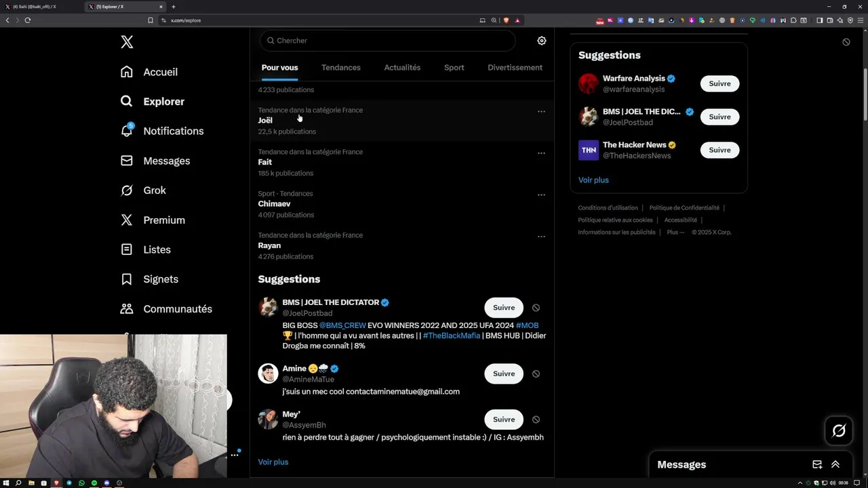Open Communautés from the sidebar
868x488 pixels.
(166, 309)
